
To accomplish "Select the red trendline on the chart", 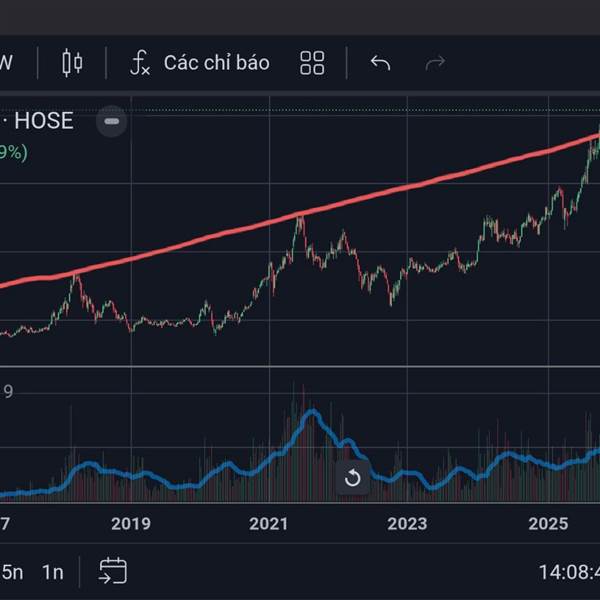I will 300,215.
